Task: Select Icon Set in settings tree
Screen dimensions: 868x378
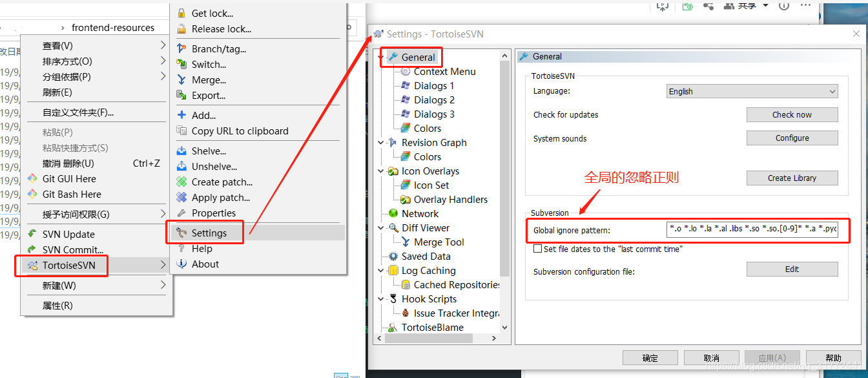Action: click(431, 185)
